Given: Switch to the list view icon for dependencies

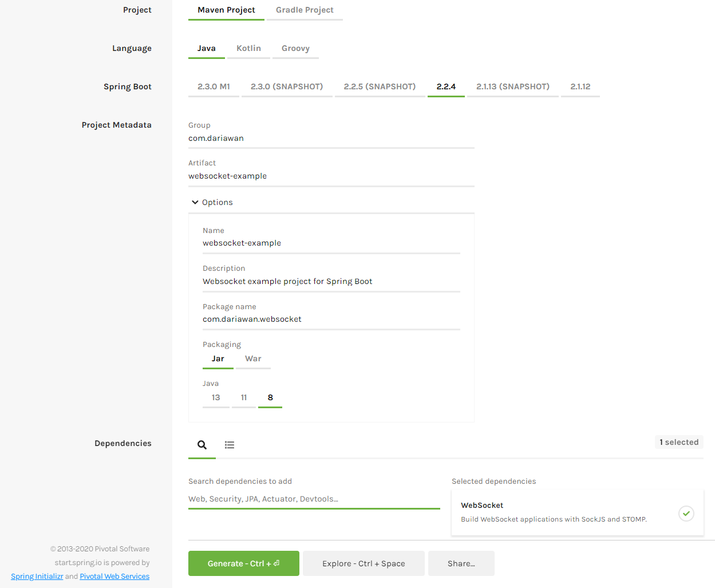Looking at the screenshot, I should click(x=230, y=445).
